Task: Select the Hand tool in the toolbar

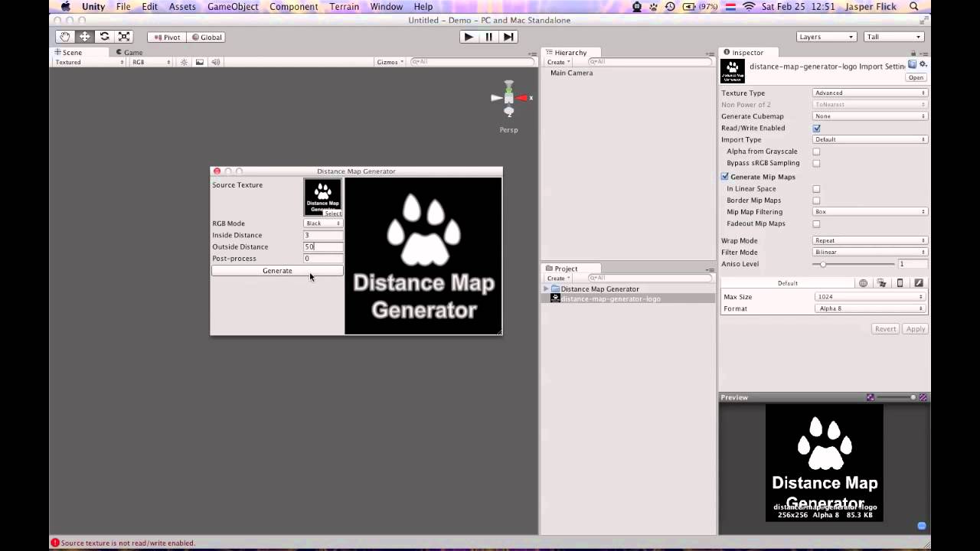Action: 65,37
